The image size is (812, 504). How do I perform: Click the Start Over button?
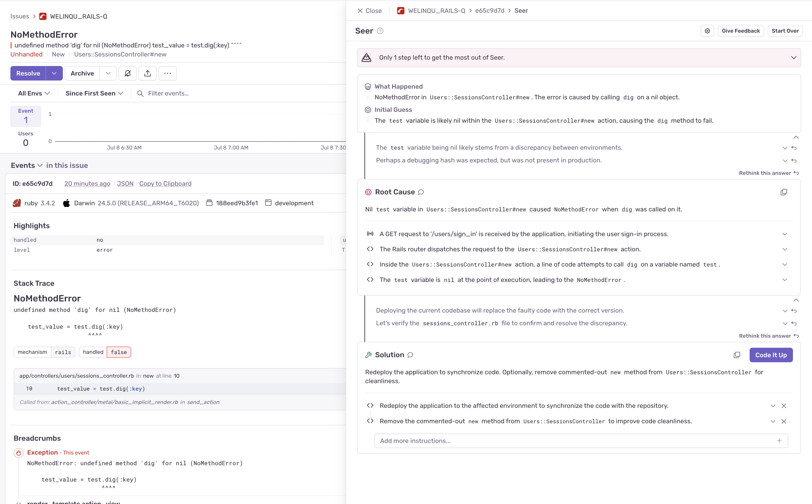click(x=785, y=31)
